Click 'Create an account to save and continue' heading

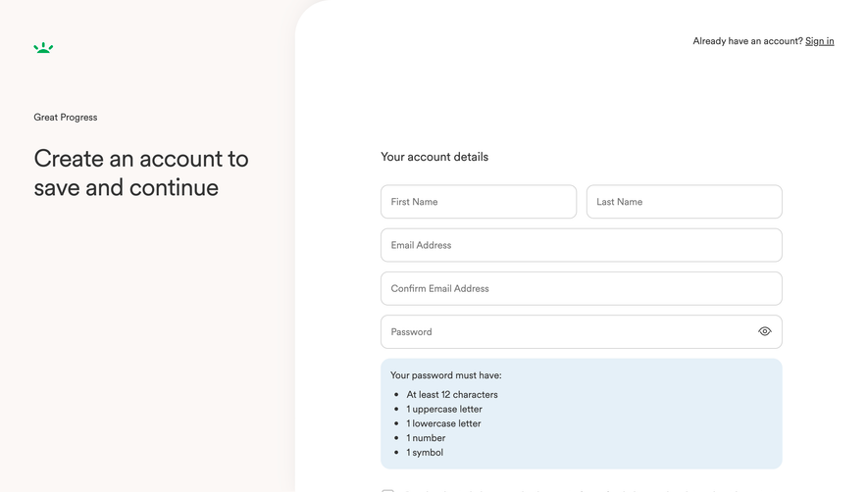tap(141, 173)
